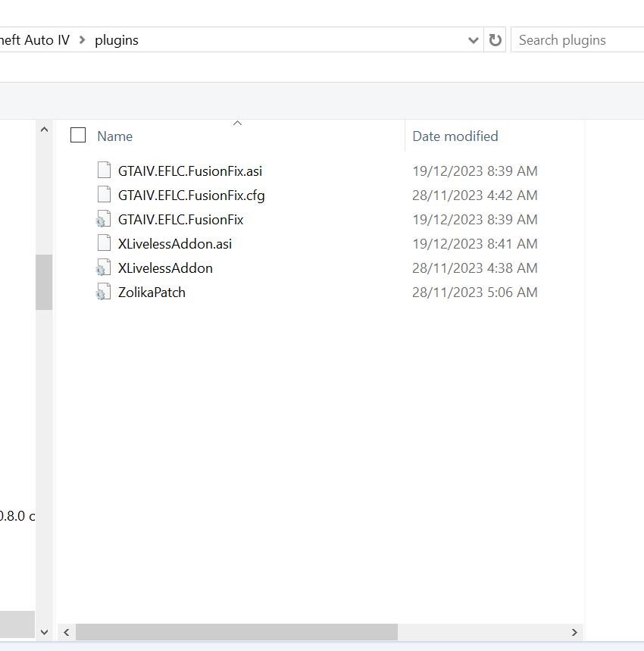Click date 28/11/2023 4:42 AM

tap(475, 195)
